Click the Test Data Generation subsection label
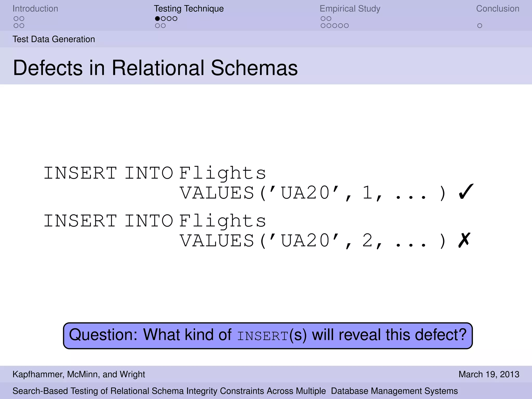This screenshot has height=399, width=532. point(54,39)
